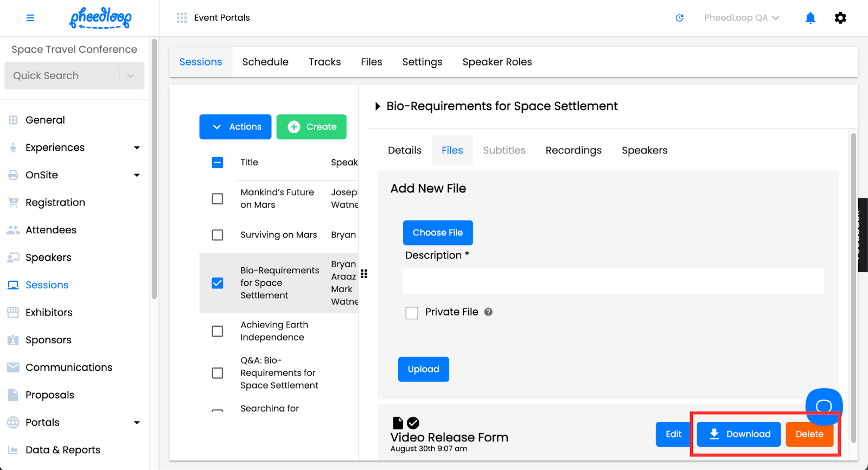868x470 pixels.
Task: Click the Choose File button
Action: [x=438, y=233]
